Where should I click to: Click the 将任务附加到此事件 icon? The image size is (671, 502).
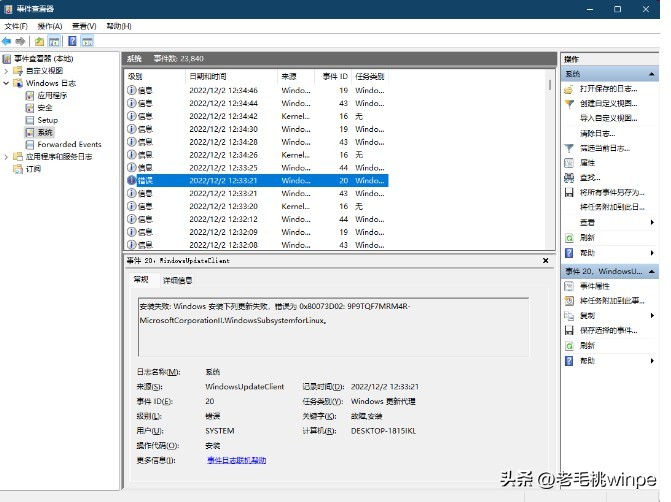[x=569, y=301]
